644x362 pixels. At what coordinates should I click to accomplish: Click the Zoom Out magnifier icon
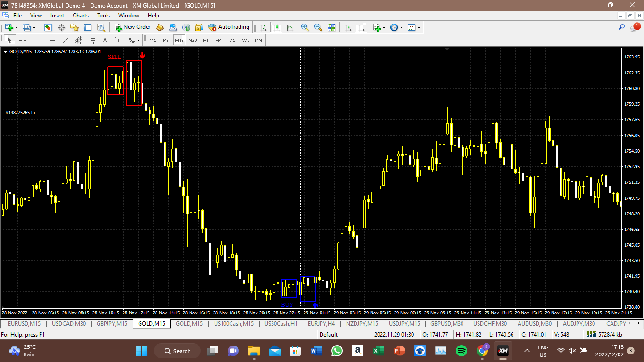[318, 27]
